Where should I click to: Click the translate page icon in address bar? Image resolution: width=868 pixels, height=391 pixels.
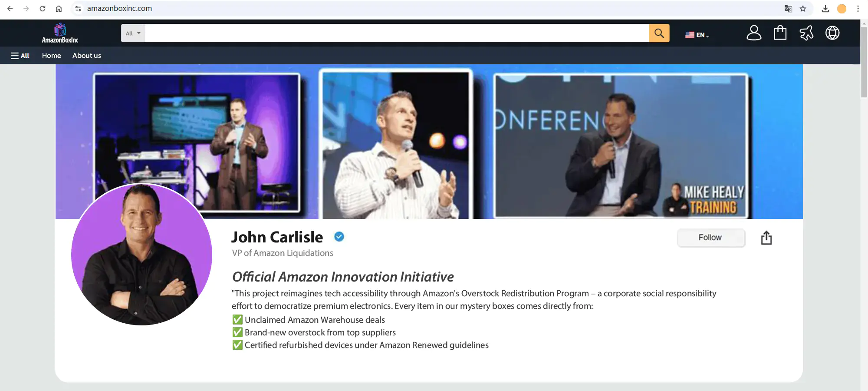click(788, 9)
